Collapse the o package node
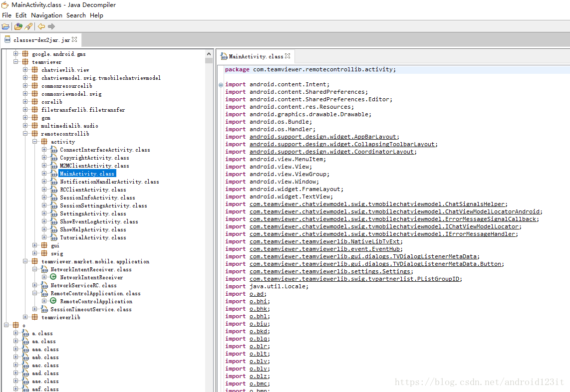 click(x=6, y=325)
